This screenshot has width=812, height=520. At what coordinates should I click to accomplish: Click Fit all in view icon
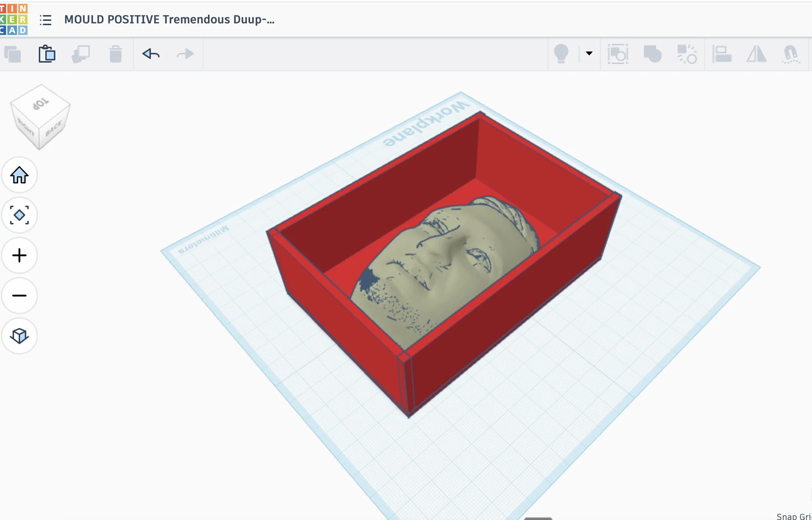[19, 215]
